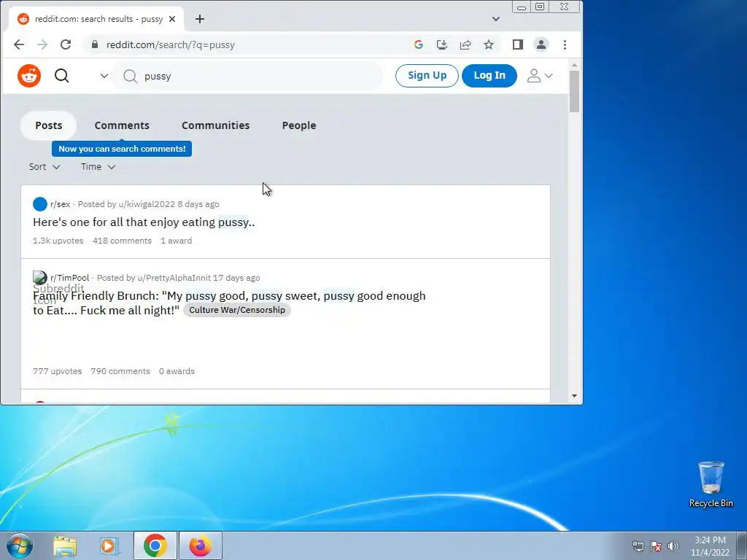Click the Culture War/Censorship flair tag
The image size is (747, 560).
click(237, 310)
